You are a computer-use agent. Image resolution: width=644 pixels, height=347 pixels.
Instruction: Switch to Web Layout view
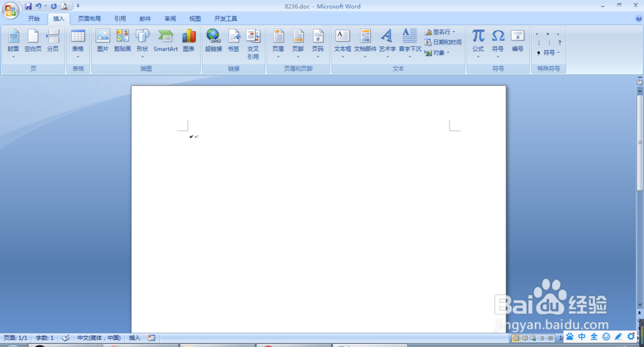(533, 338)
